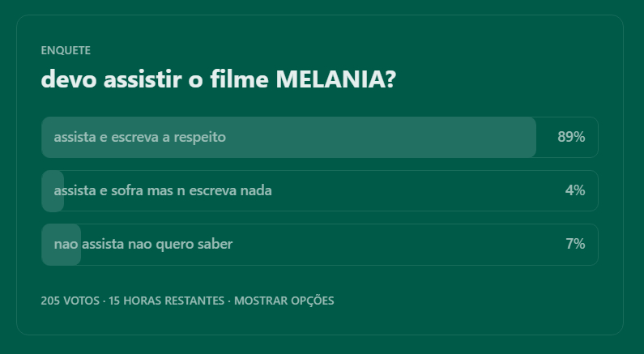
Task: Click the "15 HORAS RESTANTES" time remaining text
Action: point(166,301)
